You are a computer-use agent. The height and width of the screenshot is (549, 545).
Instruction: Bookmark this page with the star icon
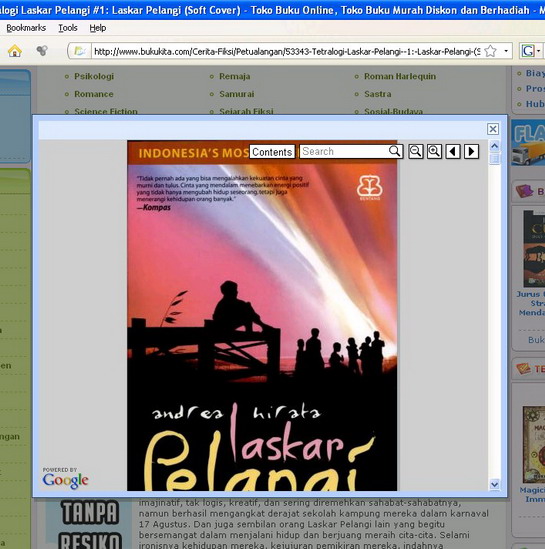click(490, 51)
